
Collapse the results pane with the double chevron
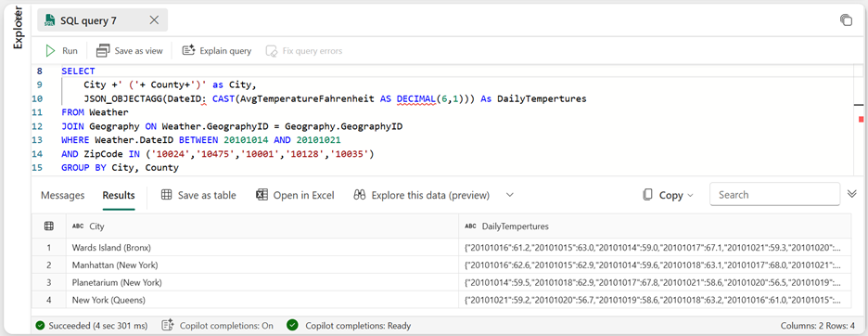coord(852,193)
